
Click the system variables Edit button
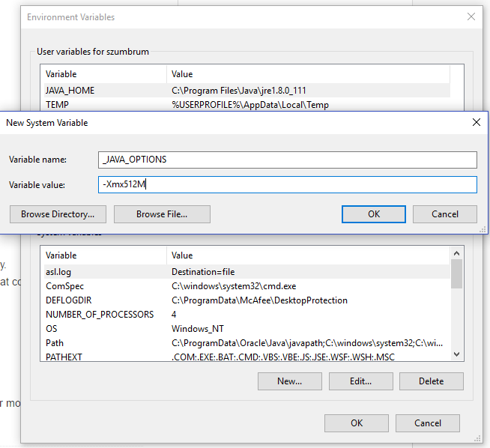[360, 381]
